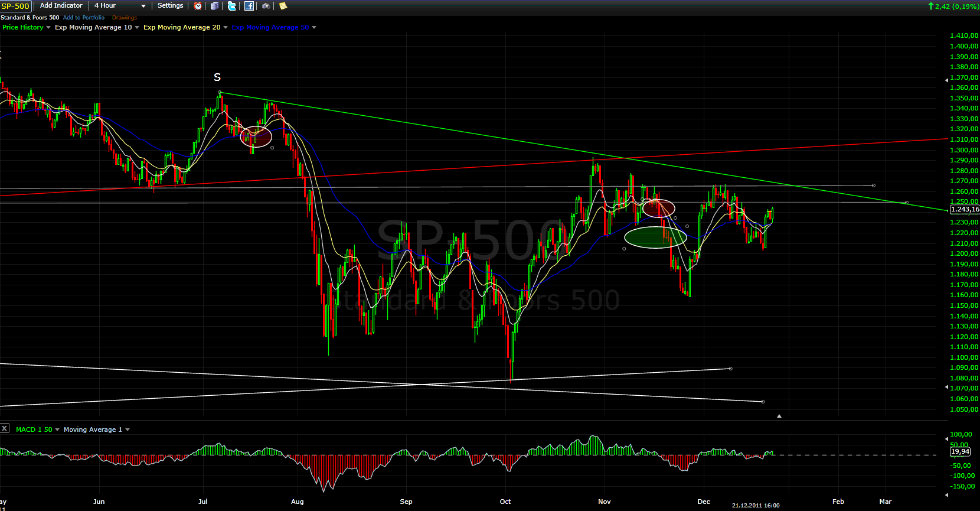This screenshot has height=511, width=980.
Task: Click the alarm clock alert icon
Action: 198,6
